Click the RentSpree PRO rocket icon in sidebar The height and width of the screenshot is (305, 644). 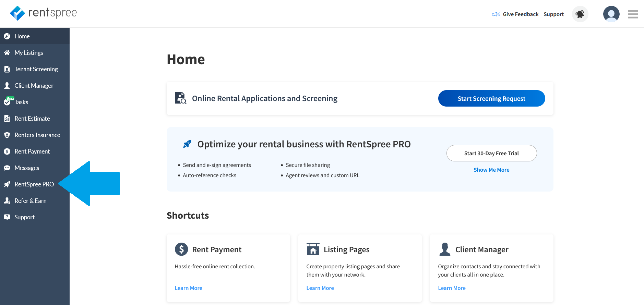click(x=7, y=184)
